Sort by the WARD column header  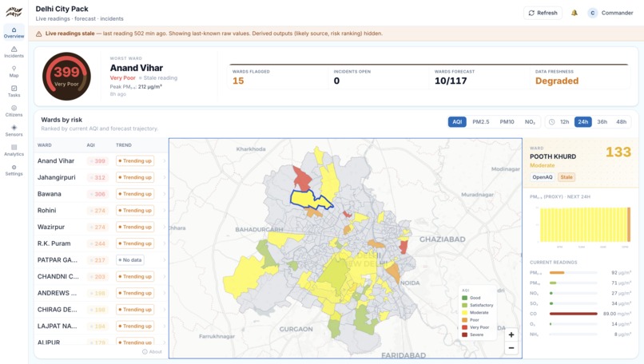point(45,145)
